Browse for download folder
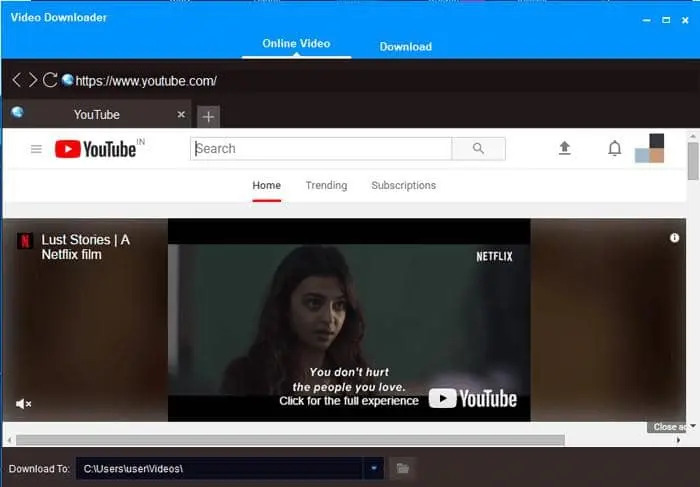 tap(402, 468)
